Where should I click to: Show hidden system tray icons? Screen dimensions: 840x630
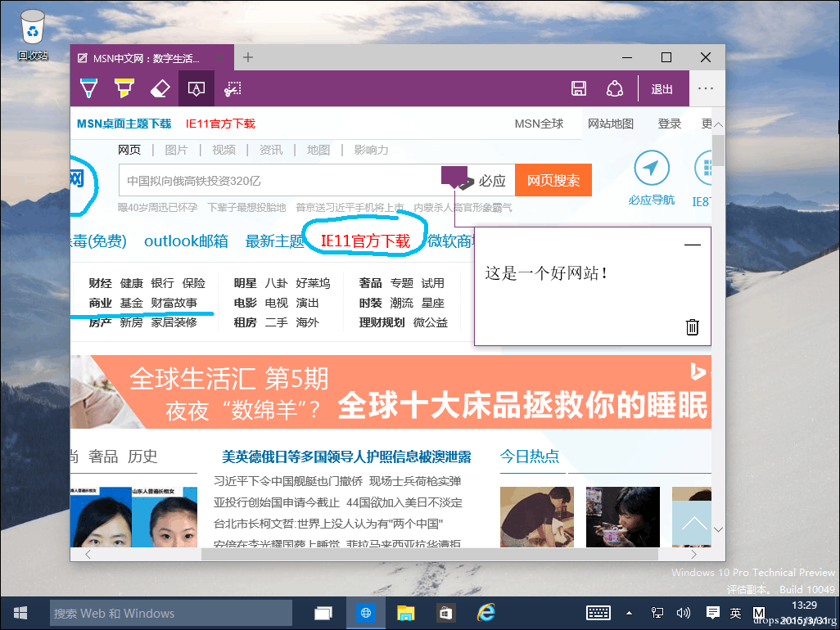click(x=629, y=613)
